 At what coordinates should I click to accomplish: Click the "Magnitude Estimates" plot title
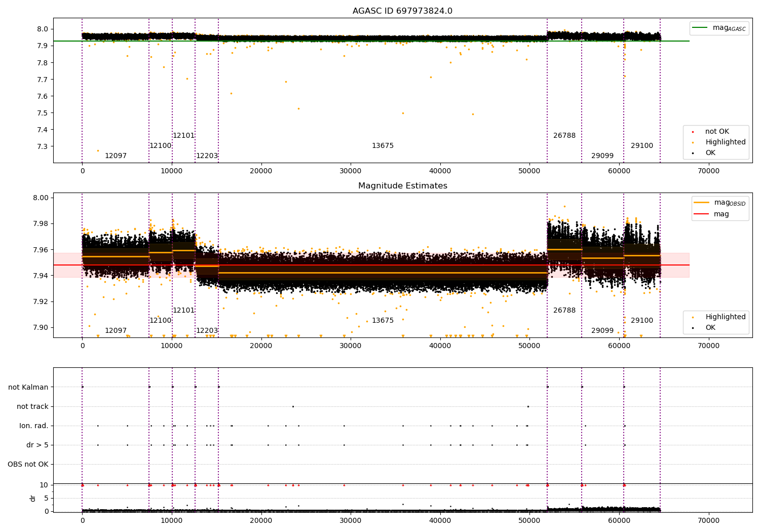(x=402, y=186)
